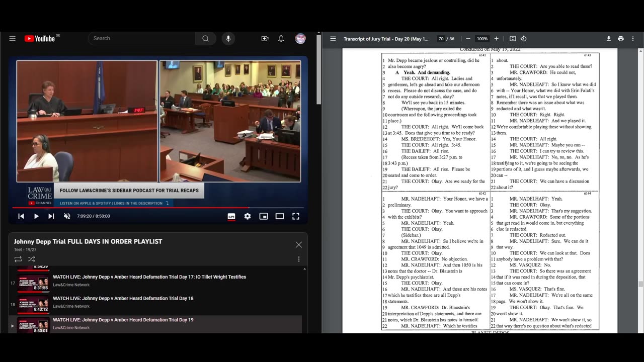Open PDF viewer sidebar menu
Image resolution: width=644 pixels, height=362 pixels.
333,39
